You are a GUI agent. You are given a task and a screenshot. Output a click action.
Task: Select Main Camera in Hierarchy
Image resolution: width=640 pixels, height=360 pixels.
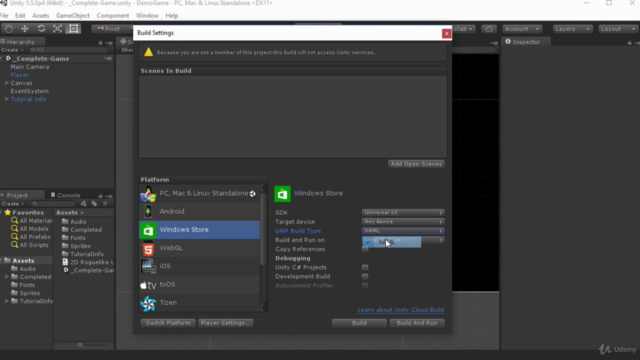30,67
